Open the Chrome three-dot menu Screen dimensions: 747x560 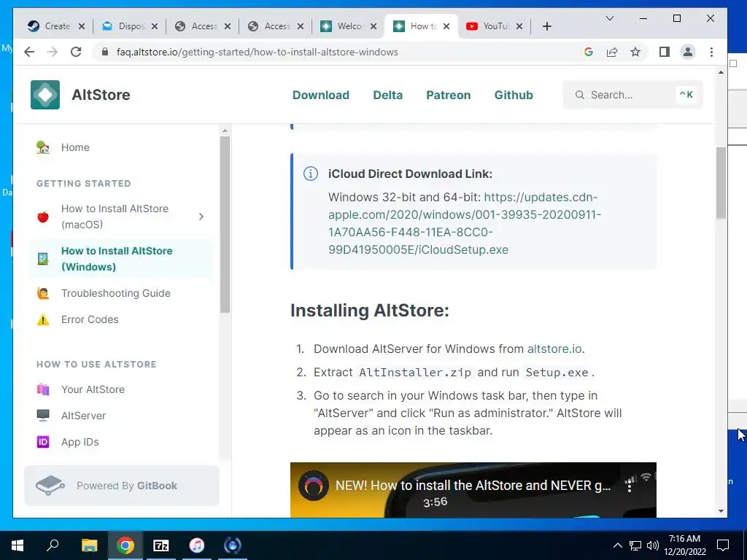(x=711, y=52)
